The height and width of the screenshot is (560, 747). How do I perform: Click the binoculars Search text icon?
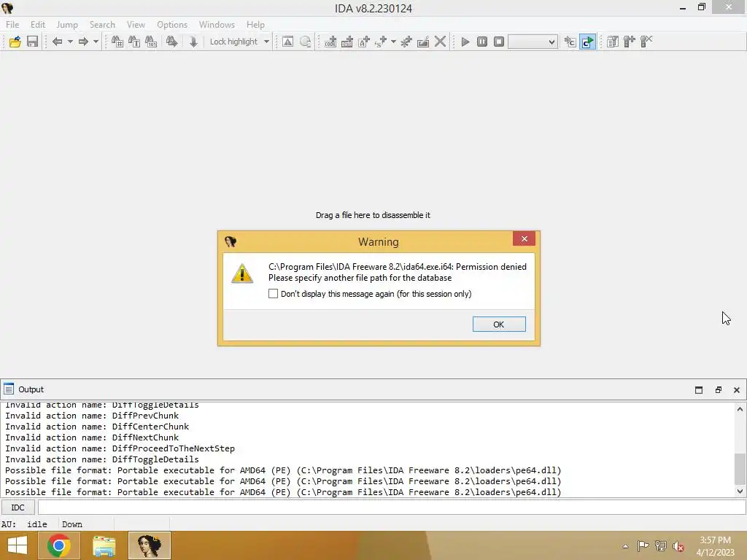click(134, 42)
